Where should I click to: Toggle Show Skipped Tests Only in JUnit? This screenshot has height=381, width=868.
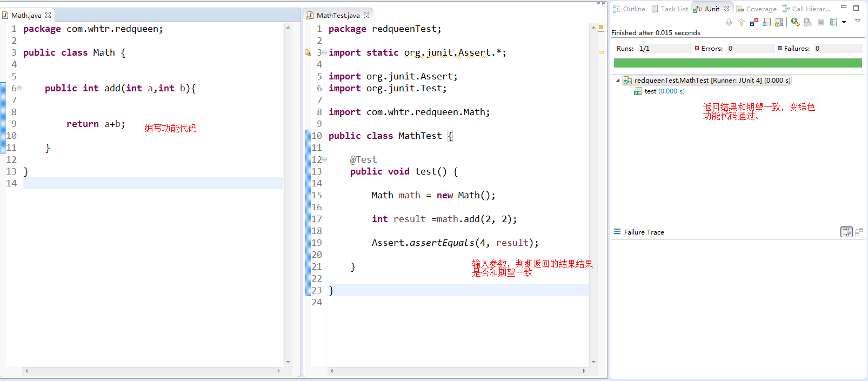click(766, 22)
